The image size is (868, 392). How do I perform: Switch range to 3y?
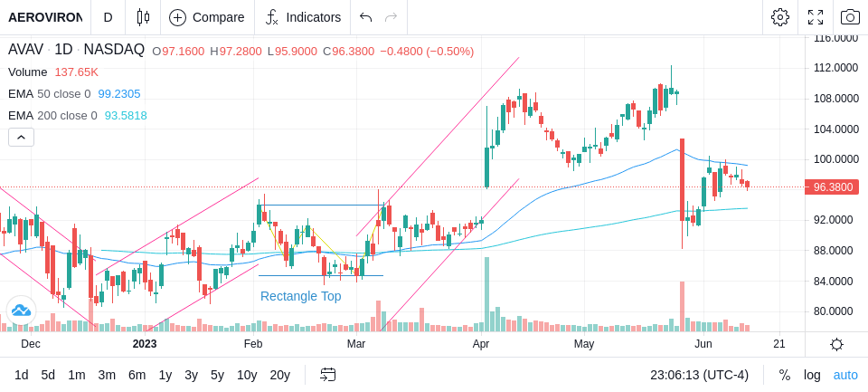[191, 376]
